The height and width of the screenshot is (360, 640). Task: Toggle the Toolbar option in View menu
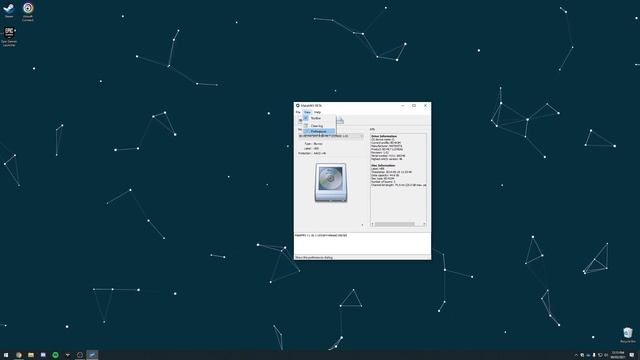pos(319,118)
